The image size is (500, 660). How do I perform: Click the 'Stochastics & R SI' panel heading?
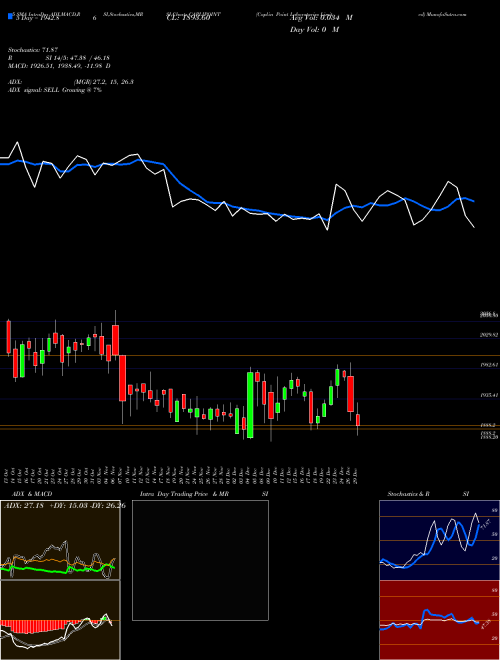[428, 494]
